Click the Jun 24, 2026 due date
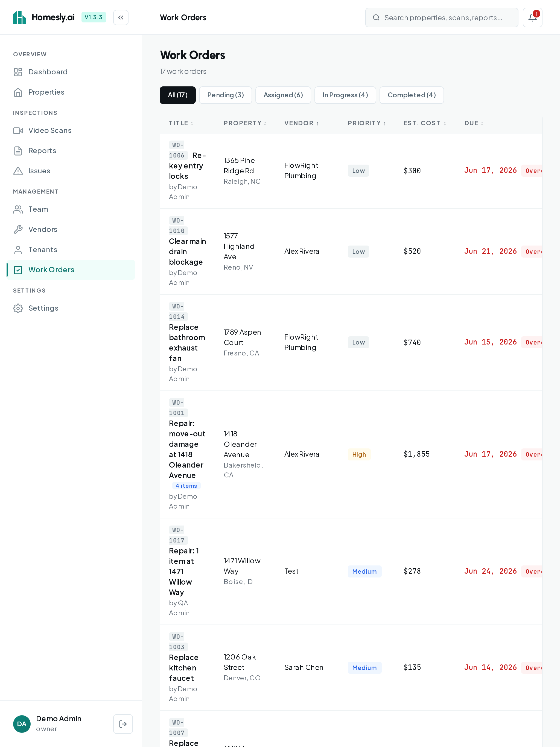560x747 pixels. point(490,571)
